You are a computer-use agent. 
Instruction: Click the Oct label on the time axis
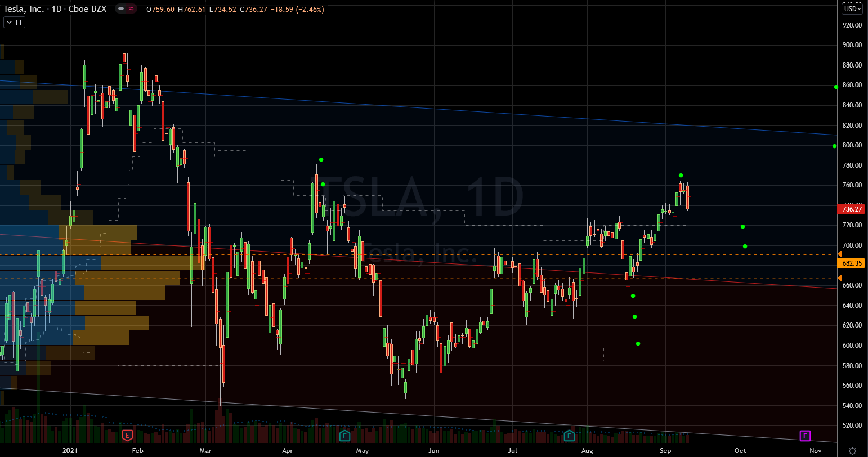point(740,451)
